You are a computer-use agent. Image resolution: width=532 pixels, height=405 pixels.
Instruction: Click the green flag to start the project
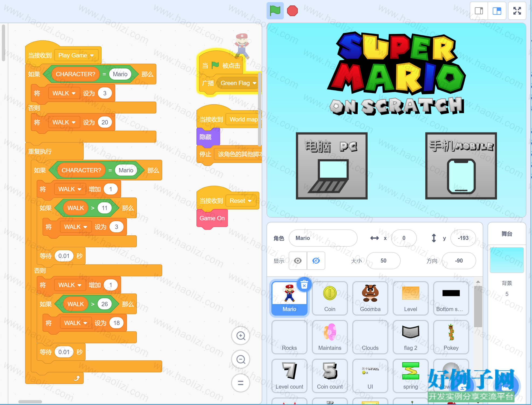[x=275, y=11]
